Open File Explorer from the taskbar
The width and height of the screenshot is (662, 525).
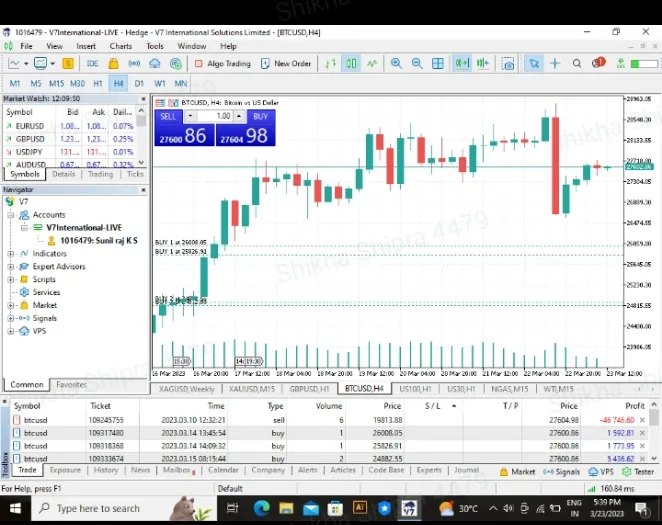pos(286,509)
